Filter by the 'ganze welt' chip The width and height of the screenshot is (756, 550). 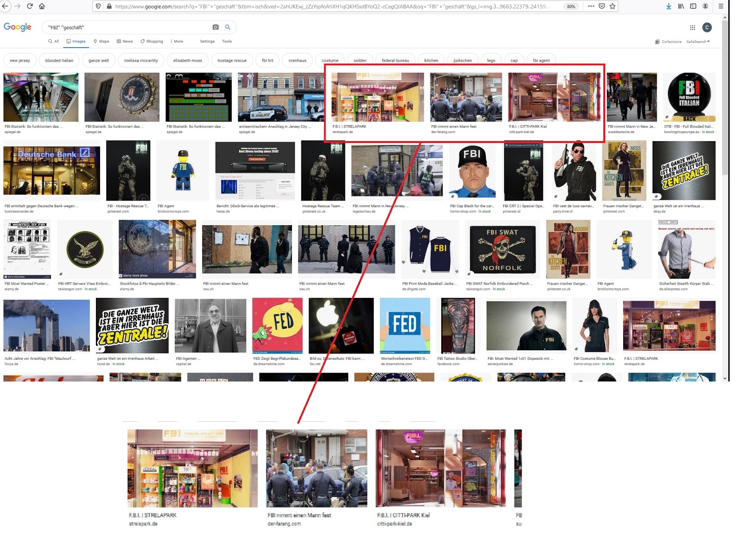pyautogui.click(x=99, y=60)
